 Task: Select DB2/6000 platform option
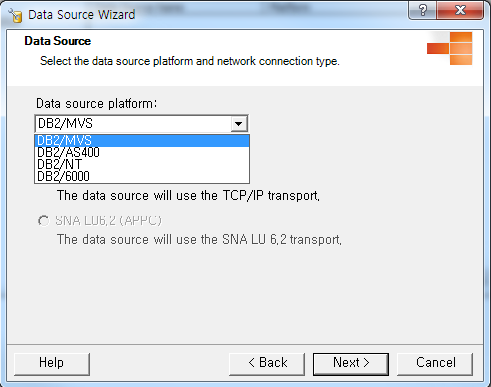click(142, 176)
